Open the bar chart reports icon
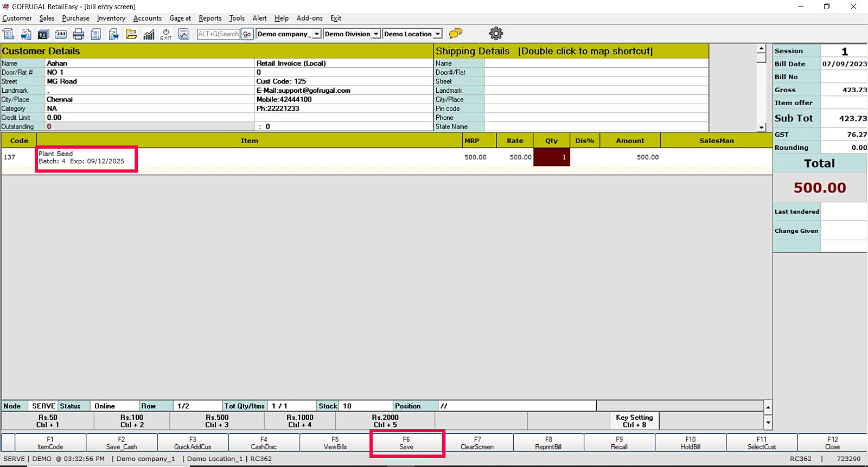Viewport: 868px width, 467px height. pos(149,34)
